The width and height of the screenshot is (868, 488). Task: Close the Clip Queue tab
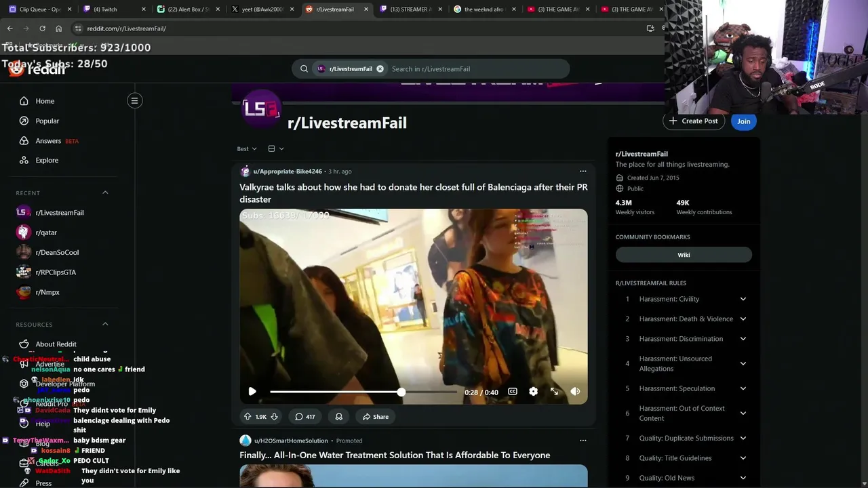click(x=69, y=9)
